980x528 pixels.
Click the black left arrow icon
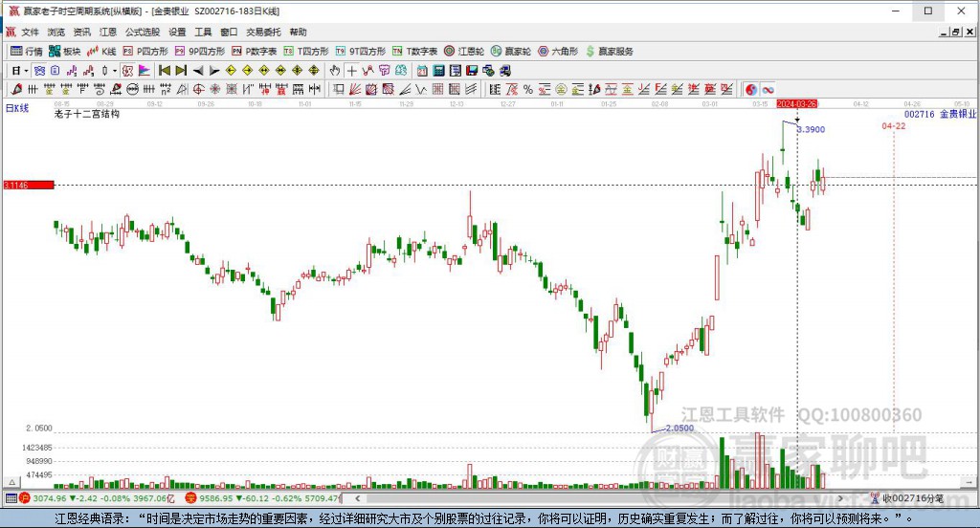coord(198,71)
